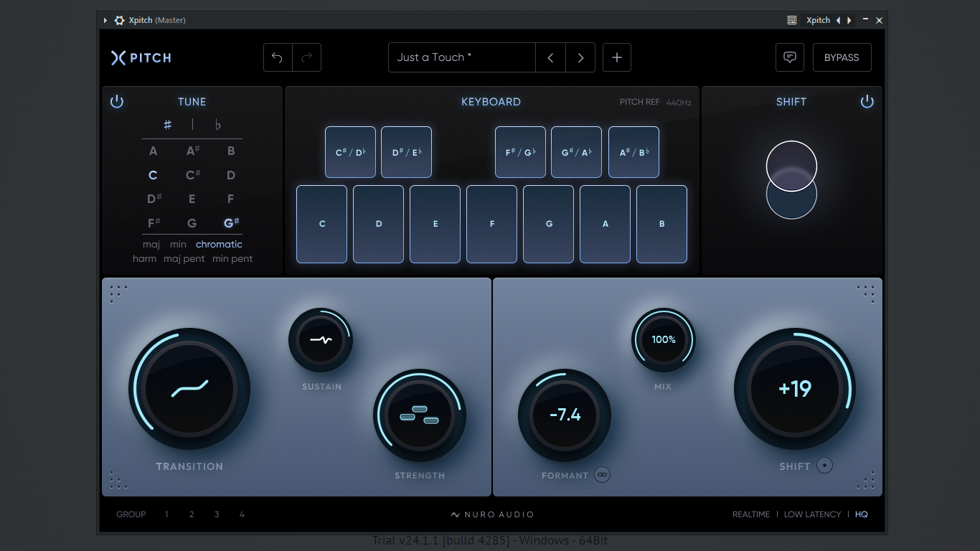Open the Just a Touch preset name

point(462,57)
